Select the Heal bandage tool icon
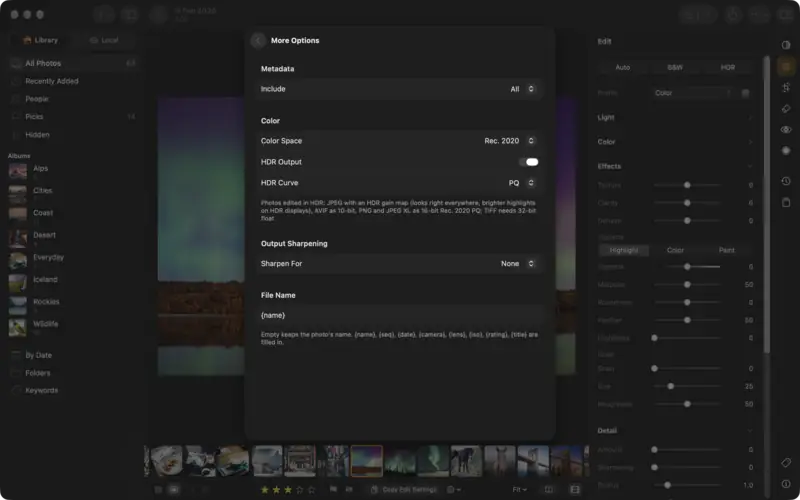Image resolution: width=800 pixels, height=500 pixels. coord(786,109)
